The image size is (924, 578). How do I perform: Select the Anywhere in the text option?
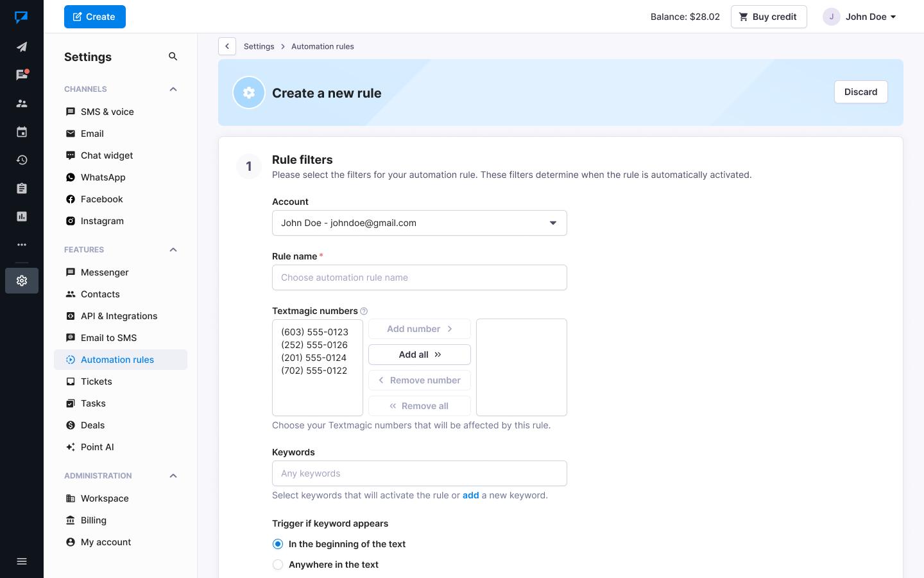click(x=278, y=565)
